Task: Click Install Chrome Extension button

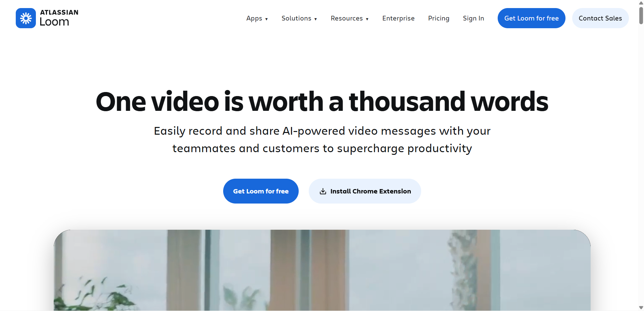Action: click(x=365, y=191)
